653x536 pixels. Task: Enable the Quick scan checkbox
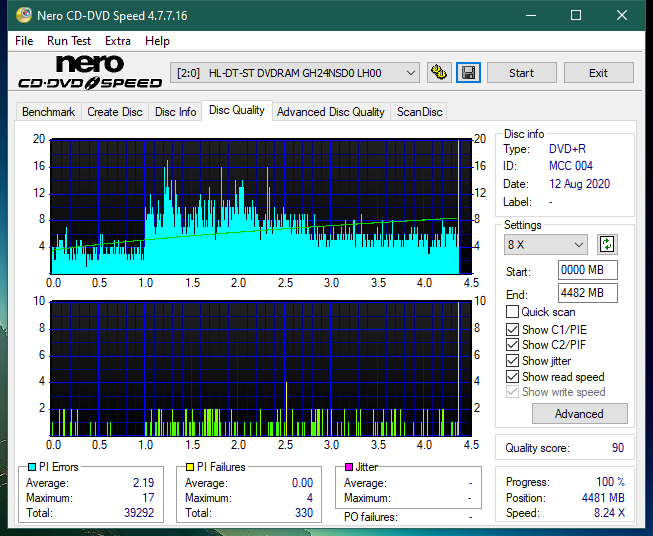pos(512,312)
